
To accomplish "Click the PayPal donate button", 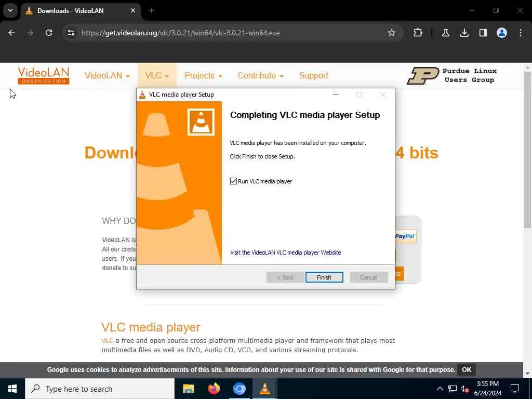I will 406,236.
